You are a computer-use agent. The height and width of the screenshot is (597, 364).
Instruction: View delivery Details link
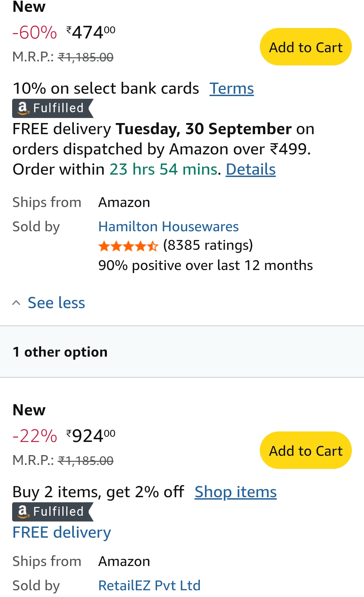click(x=250, y=169)
